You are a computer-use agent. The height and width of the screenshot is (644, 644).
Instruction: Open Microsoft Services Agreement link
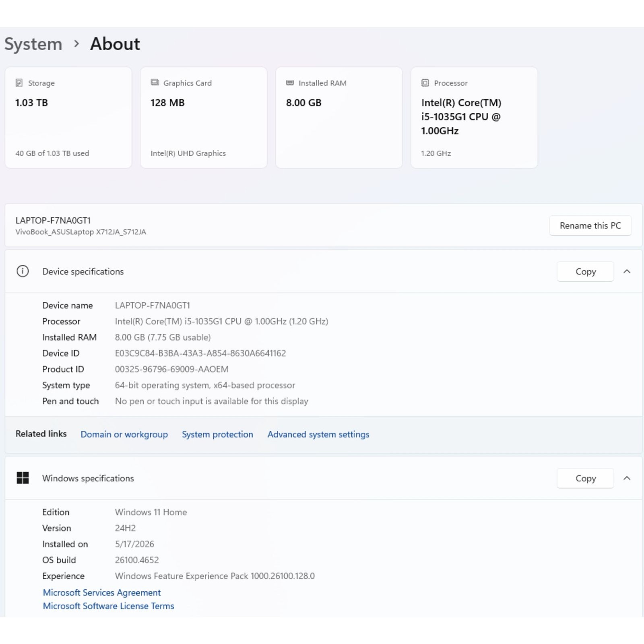point(102,592)
